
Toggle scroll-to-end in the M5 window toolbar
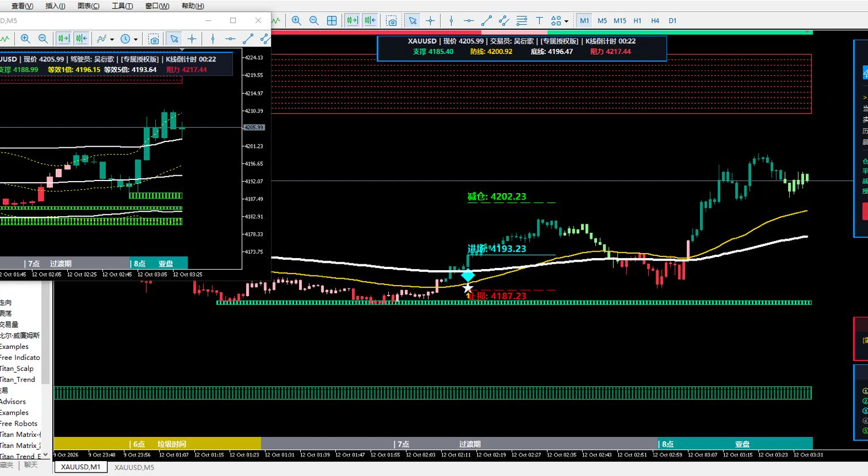point(63,39)
